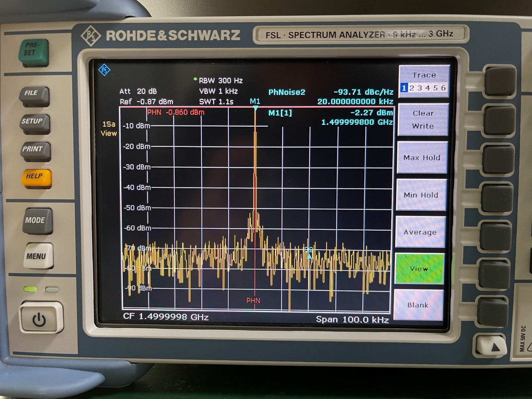Select trace number 3

420,88
